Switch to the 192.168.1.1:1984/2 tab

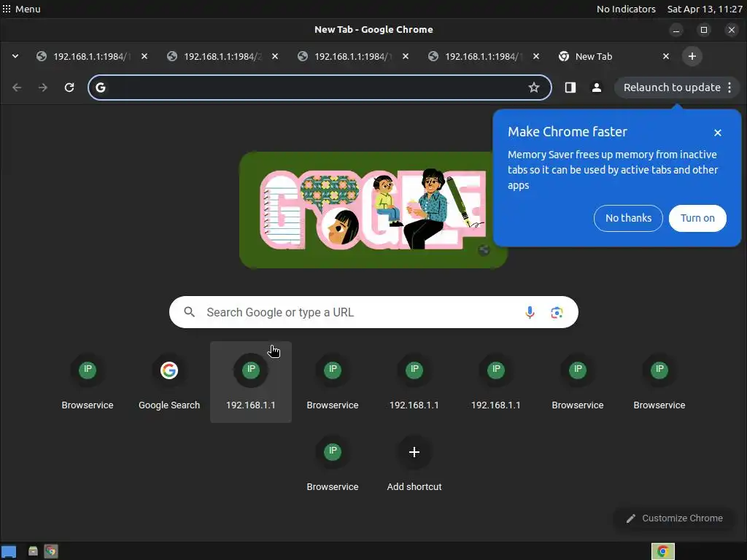pos(223,56)
